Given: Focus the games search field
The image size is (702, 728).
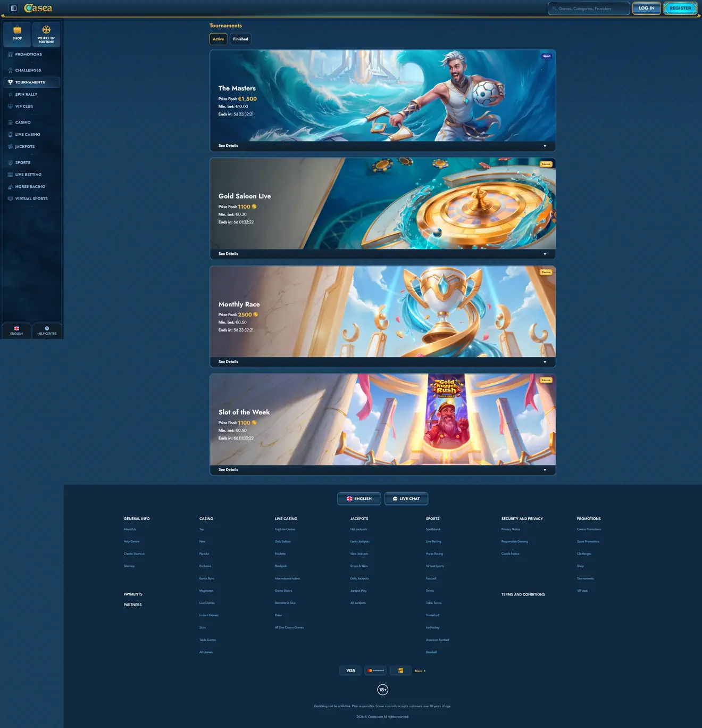Looking at the screenshot, I should pos(589,9).
